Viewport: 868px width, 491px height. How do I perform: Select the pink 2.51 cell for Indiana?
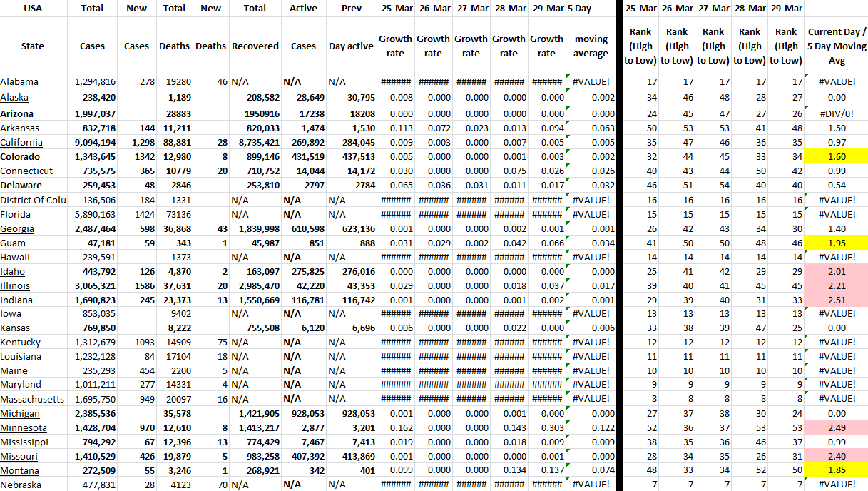click(836, 300)
